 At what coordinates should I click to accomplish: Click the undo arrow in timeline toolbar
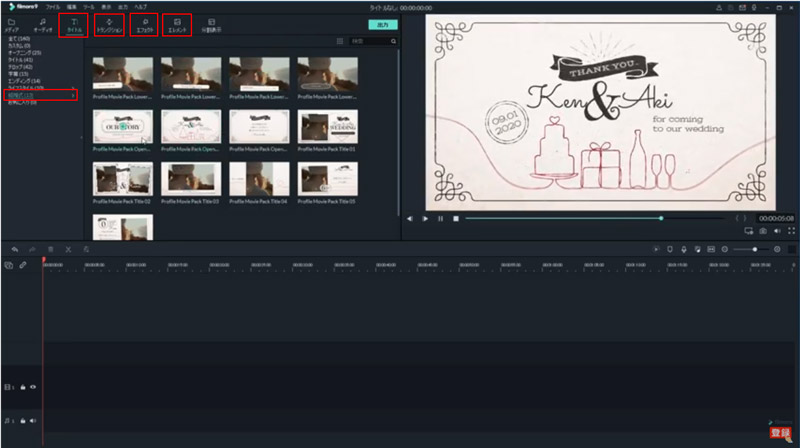tap(15, 248)
